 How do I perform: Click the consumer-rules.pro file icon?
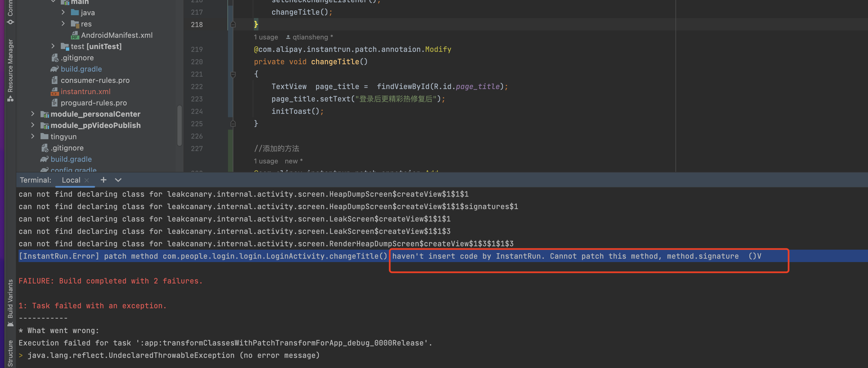click(x=55, y=80)
